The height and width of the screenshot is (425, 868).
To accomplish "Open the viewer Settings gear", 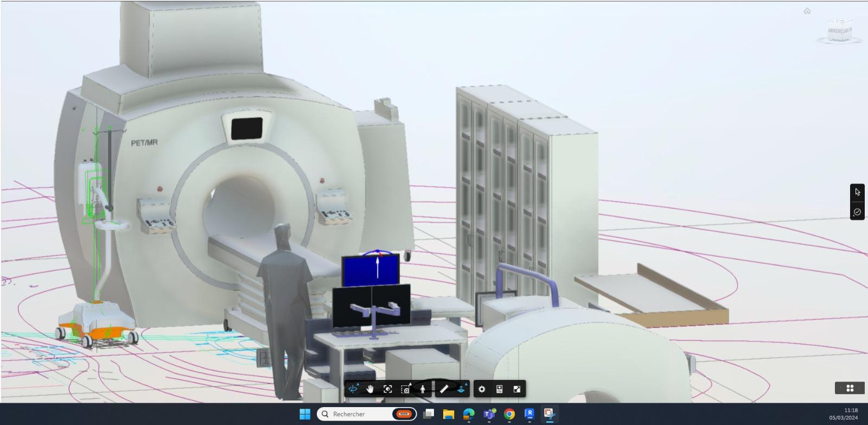I will [x=482, y=389].
